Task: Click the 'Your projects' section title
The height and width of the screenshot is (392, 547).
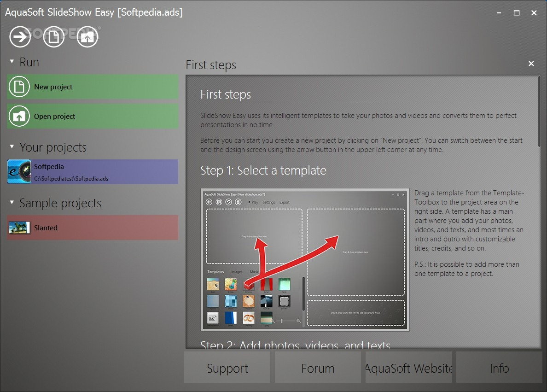Action: (53, 147)
